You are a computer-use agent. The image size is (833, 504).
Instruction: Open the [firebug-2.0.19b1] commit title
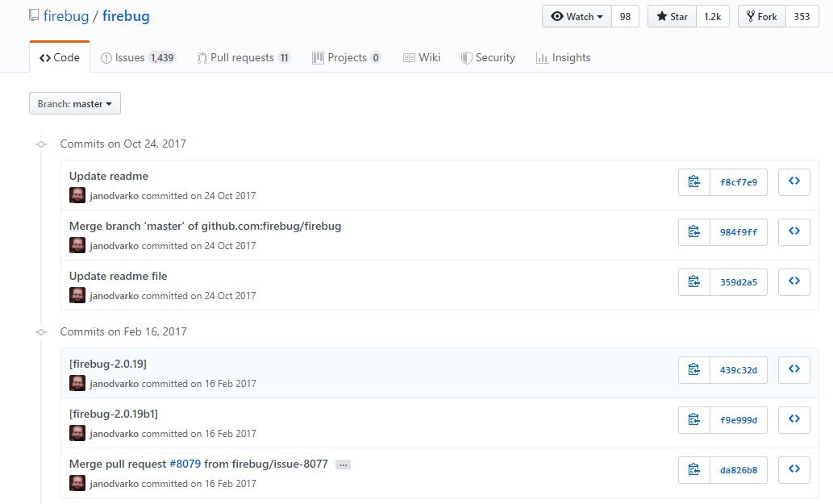(x=114, y=414)
